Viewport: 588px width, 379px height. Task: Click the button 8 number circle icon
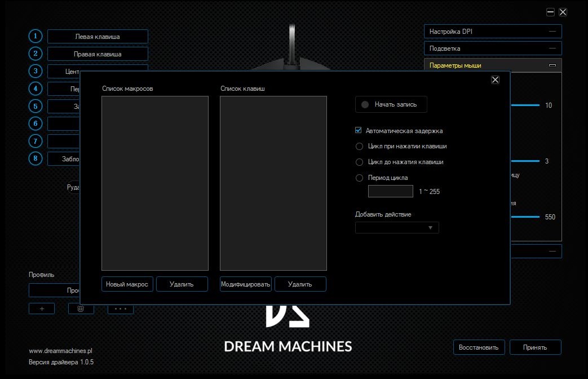[x=36, y=158]
